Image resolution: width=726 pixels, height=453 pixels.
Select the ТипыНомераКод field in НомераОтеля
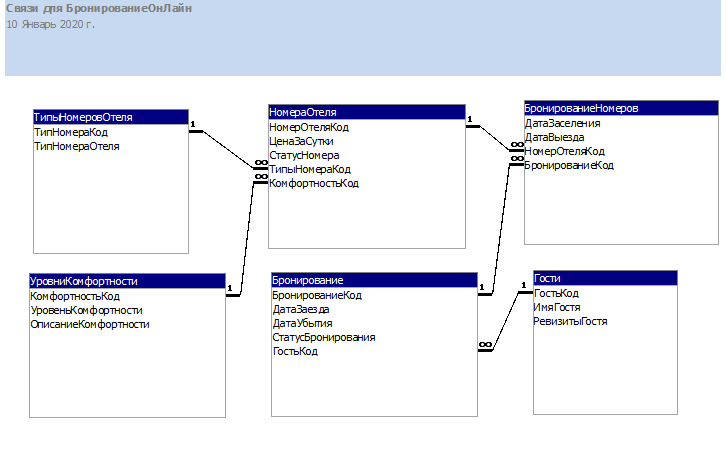pos(311,170)
